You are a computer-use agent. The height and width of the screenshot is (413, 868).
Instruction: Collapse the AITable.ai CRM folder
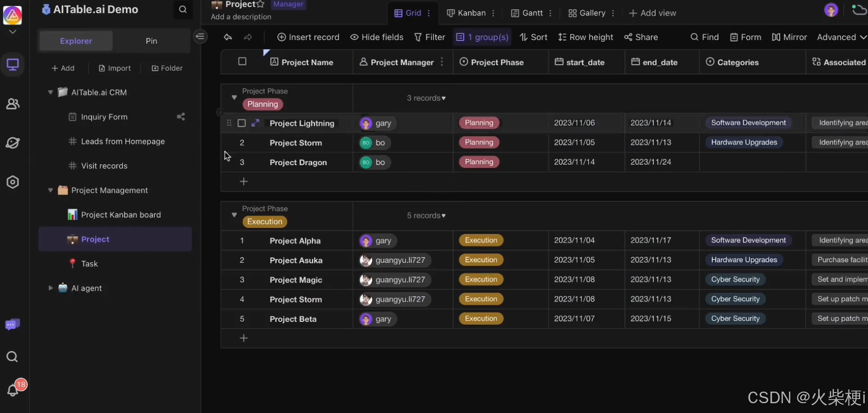[x=50, y=92]
